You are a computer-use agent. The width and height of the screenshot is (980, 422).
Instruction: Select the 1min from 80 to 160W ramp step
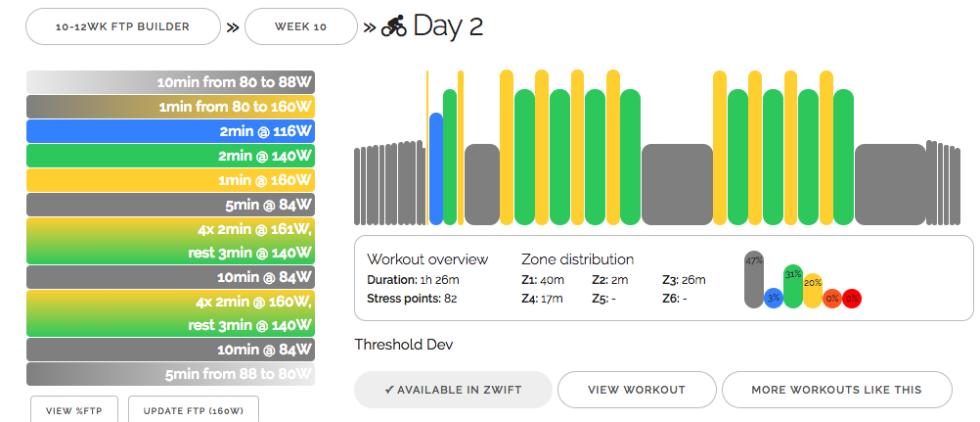[x=170, y=107]
